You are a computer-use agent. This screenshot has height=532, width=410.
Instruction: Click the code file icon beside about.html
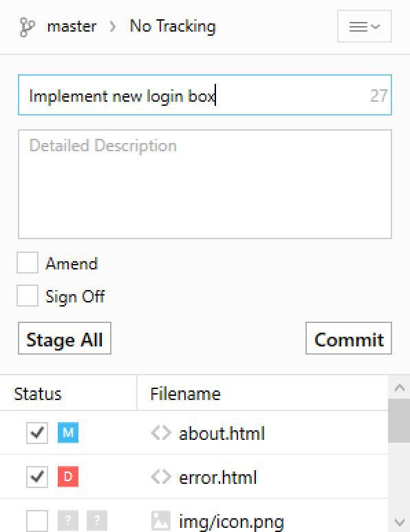pos(161,433)
